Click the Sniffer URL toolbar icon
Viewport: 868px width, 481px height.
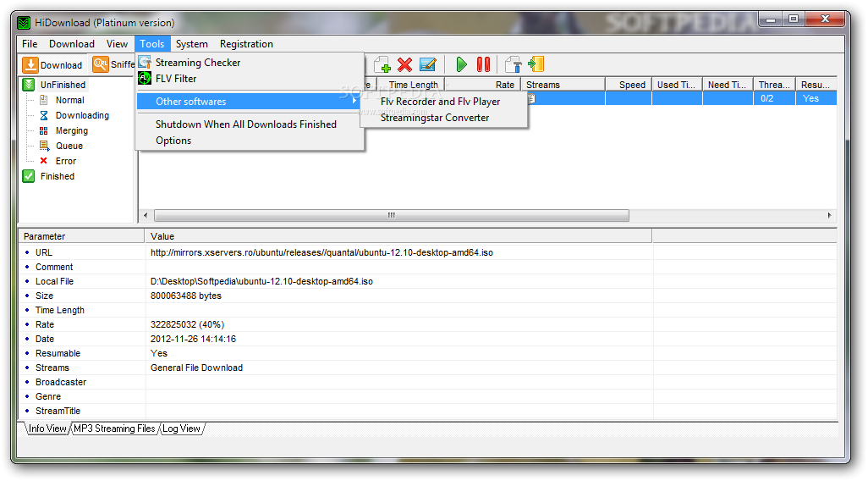pyautogui.click(x=100, y=64)
